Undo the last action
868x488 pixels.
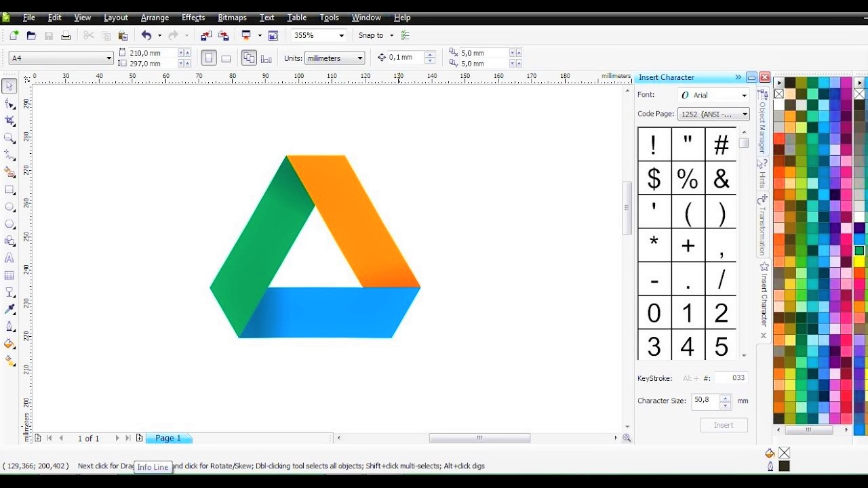pyautogui.click(x=146, y=35)
